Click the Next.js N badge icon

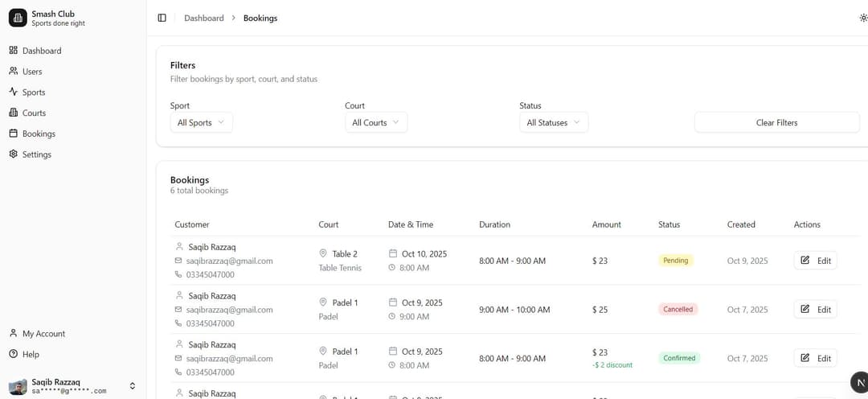(x=859, y=382)
